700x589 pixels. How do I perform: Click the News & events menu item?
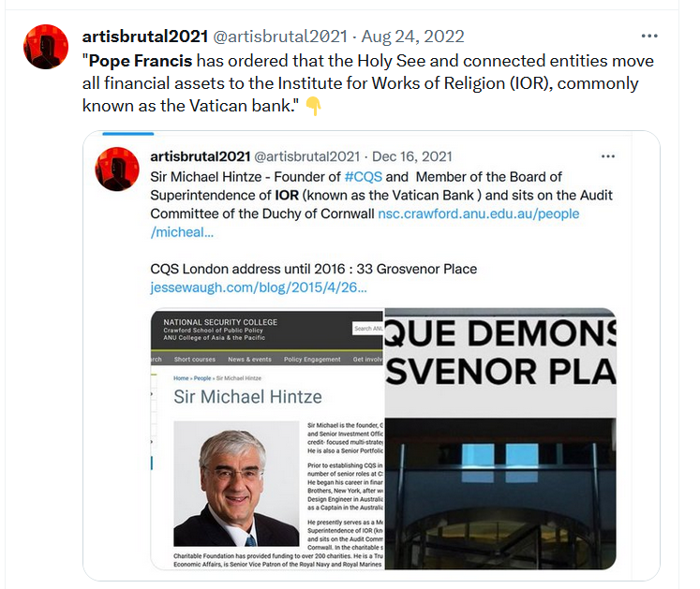[249, 360]
